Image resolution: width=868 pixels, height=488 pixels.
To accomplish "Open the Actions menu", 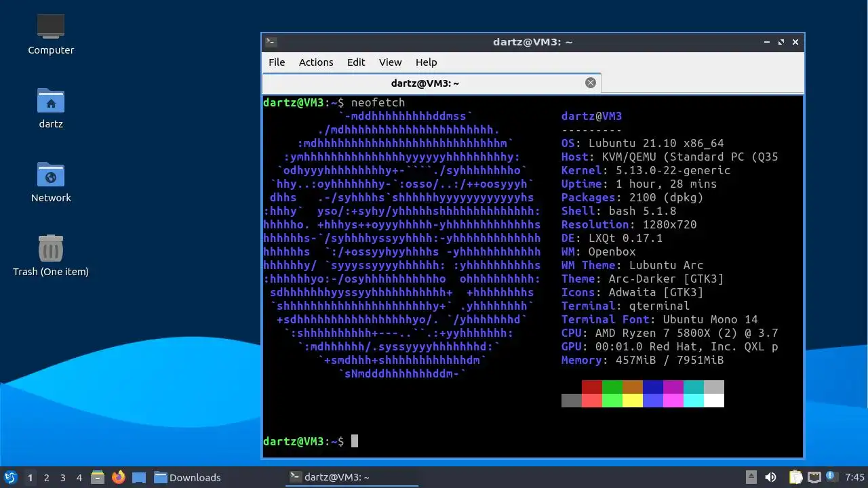I will (316, 62).
